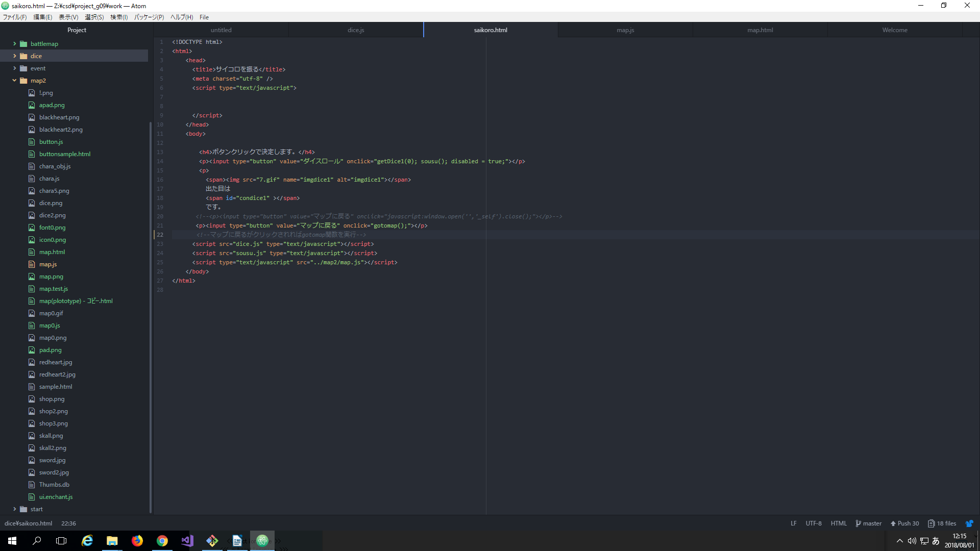The width and height of the screenshot is (980, 551).
Task: Click the event folder icon
Action: pyautogui.click(x=23, y=68)
